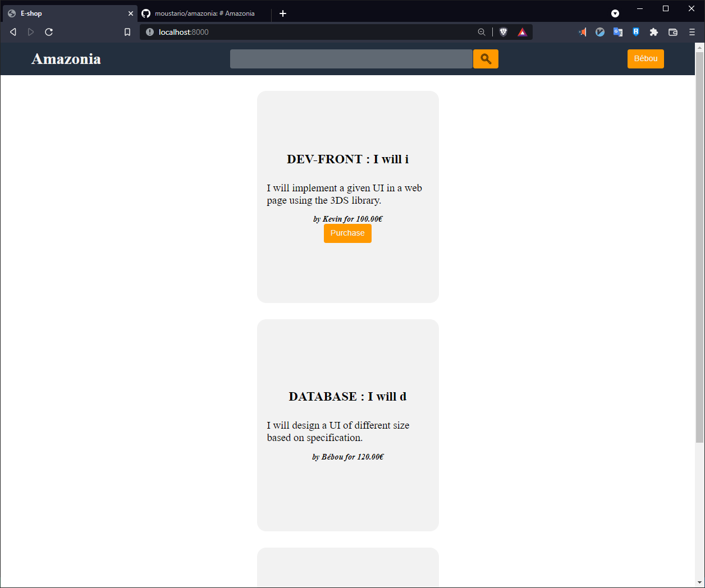Click the page vertical scrollbar thumb
Viewport: 705px width, 588px height.
click(699, 247)
